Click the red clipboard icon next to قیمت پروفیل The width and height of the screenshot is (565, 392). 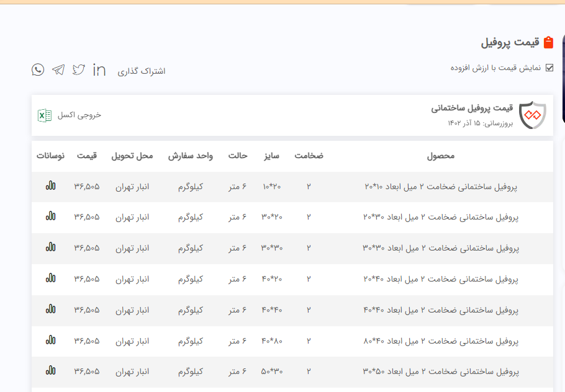[548, 43]
